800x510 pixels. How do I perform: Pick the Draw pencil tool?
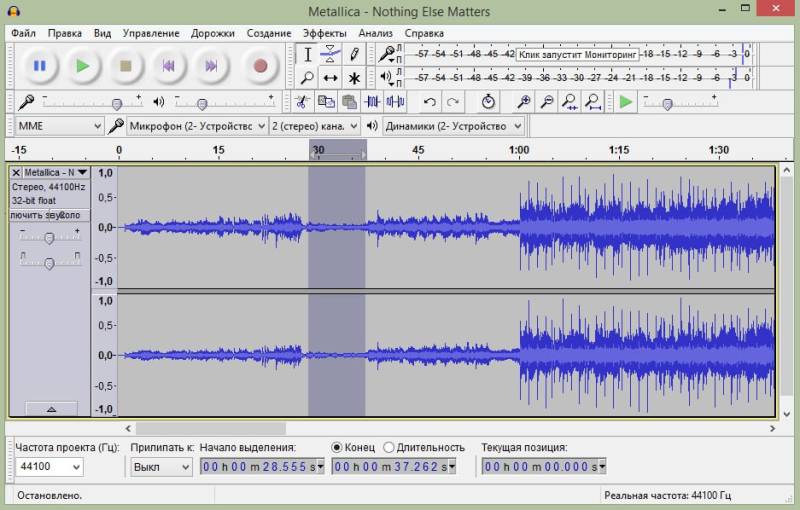click(x=354, y=54)
